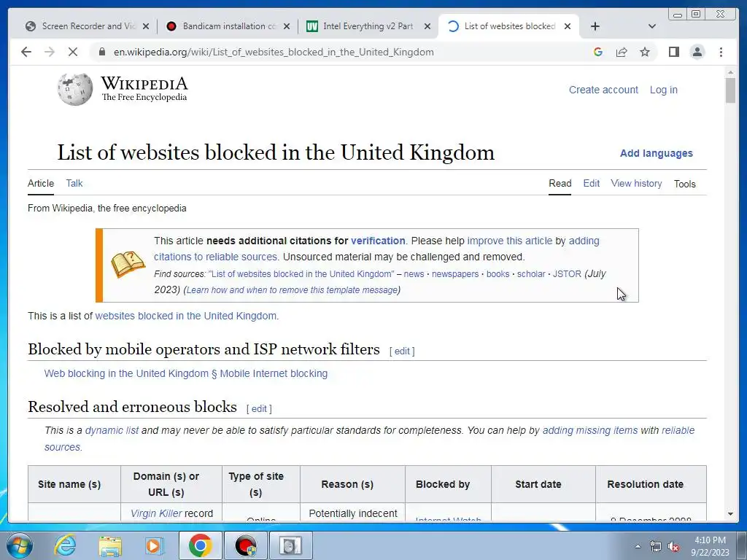Screen dimensions: 747x560
Task: Open Bandicam from the taskbar
Action: pyautogui.click(x=247, y=545)
